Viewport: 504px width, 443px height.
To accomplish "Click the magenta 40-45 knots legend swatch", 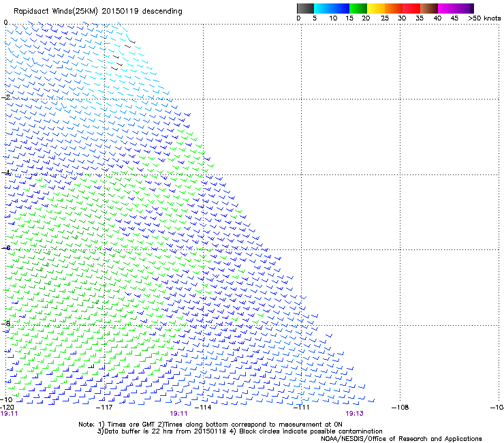I will pyautogui.click(x=447, y=8).
